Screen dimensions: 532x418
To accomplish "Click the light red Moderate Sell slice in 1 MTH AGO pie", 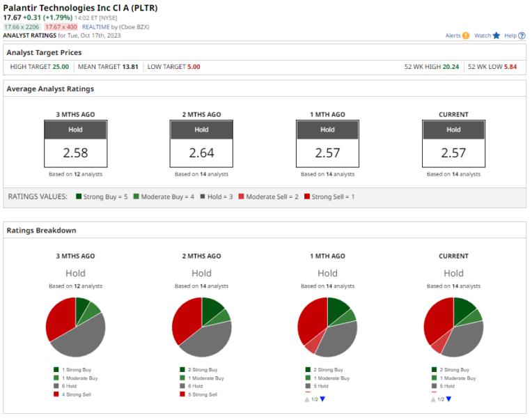I will coord(314,343).
